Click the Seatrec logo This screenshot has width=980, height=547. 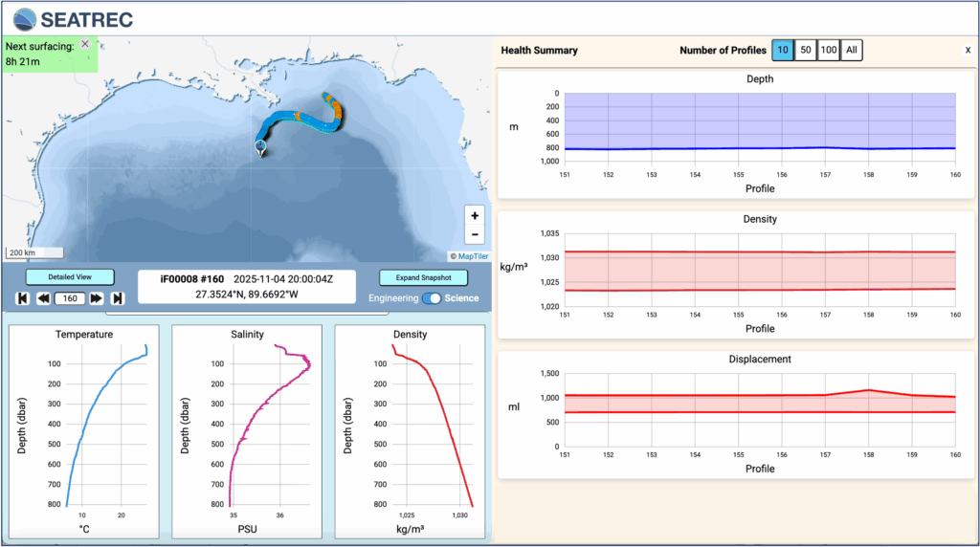[74, 18]
